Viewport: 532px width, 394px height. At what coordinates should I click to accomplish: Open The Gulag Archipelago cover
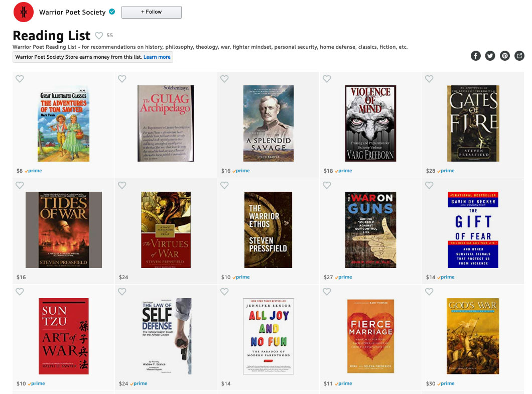(166, 123)
